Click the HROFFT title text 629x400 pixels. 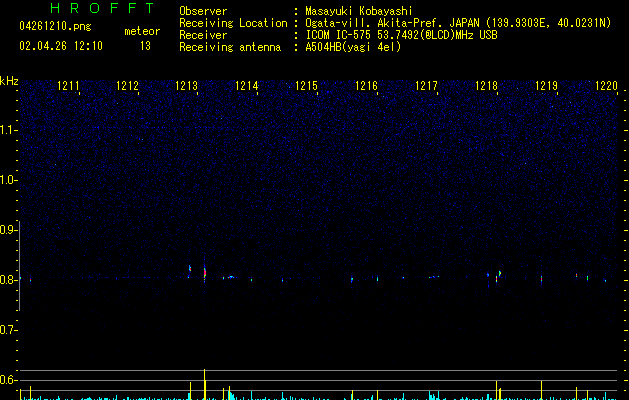click(103, 8)
